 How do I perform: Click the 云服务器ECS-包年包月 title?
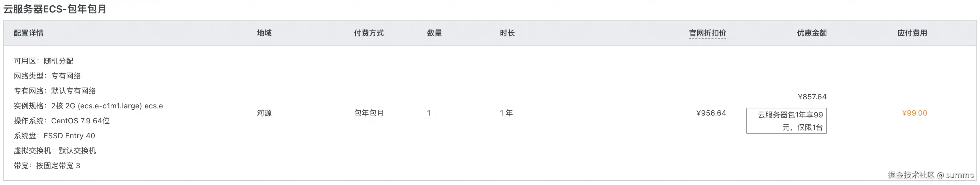click(x=55, y=9)
